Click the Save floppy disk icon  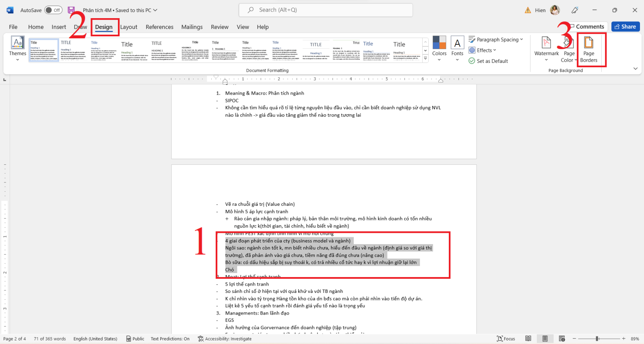click(71, 10)
